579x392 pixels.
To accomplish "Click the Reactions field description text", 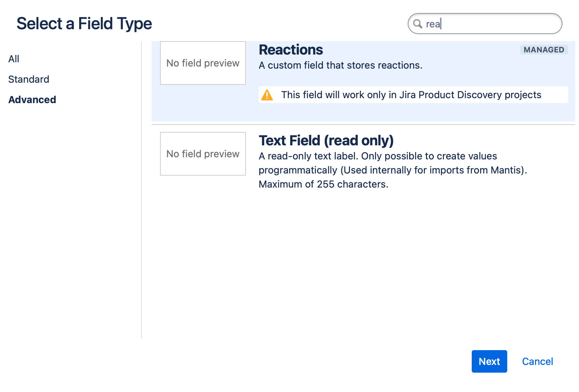I will tap(341, 65).
